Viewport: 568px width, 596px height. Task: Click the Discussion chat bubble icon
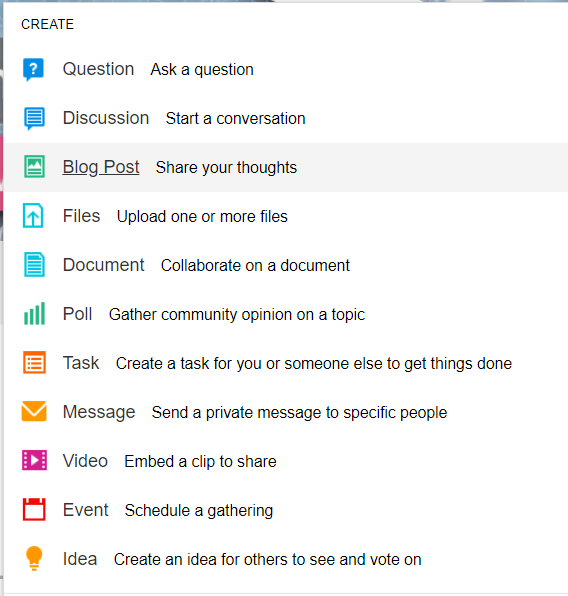tap(34, 119)
